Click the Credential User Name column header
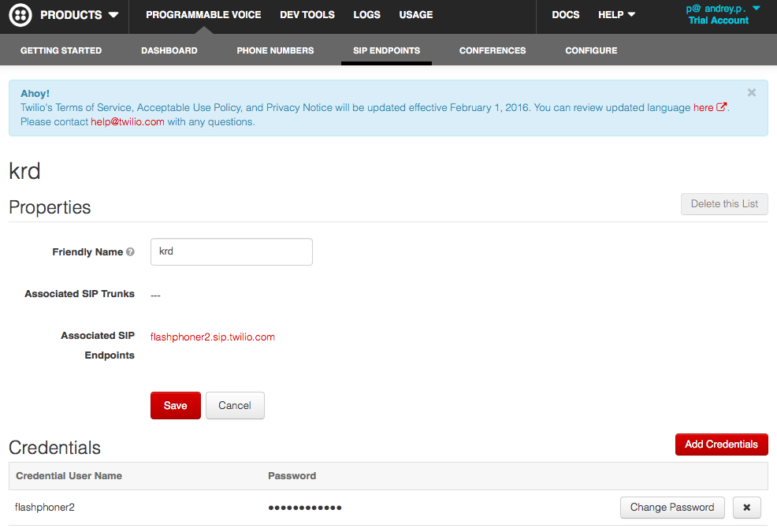The width and height of the screenshot is (777, 532). point(69,476)
